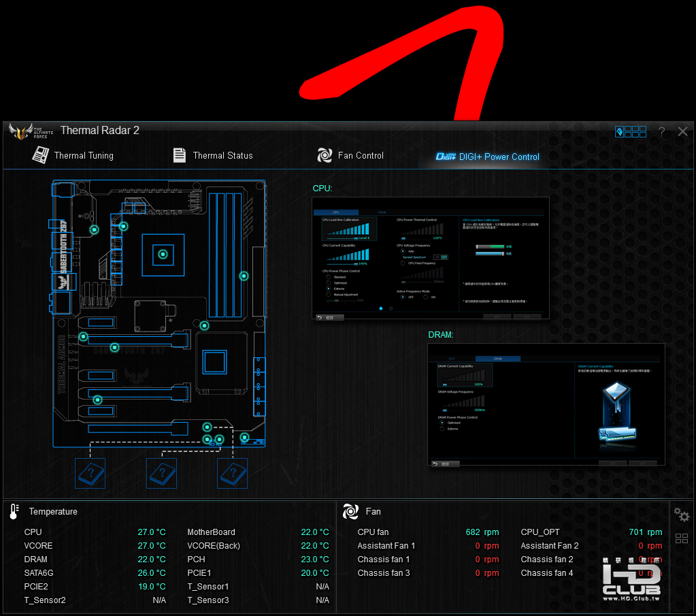The image size is (696, 616).
Task: Click the "Temperature" panel heading
Action: coord(53,512)
